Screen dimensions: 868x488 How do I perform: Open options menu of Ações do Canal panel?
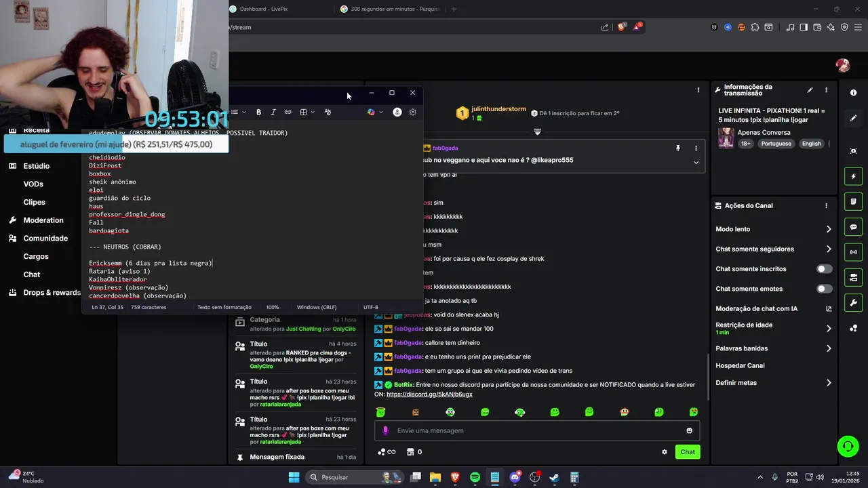826,205
